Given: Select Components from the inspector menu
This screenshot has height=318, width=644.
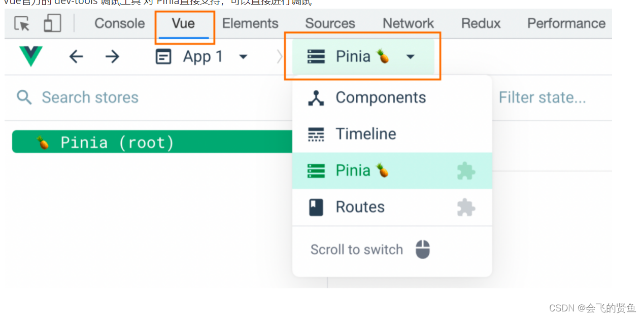Looking at the screenshot, I should point(380,97).
